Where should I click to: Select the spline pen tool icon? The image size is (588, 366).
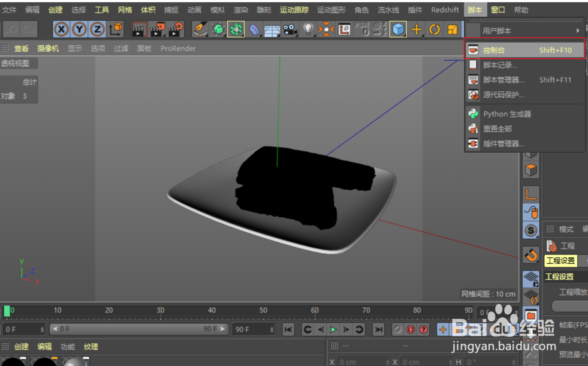coord(199,29)
